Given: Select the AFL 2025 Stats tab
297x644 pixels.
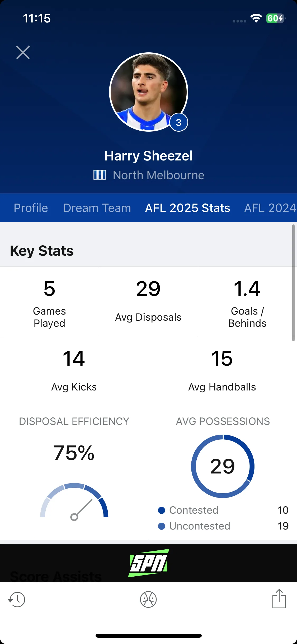Looking at the screenshot, I should click(x=188, y=208).
